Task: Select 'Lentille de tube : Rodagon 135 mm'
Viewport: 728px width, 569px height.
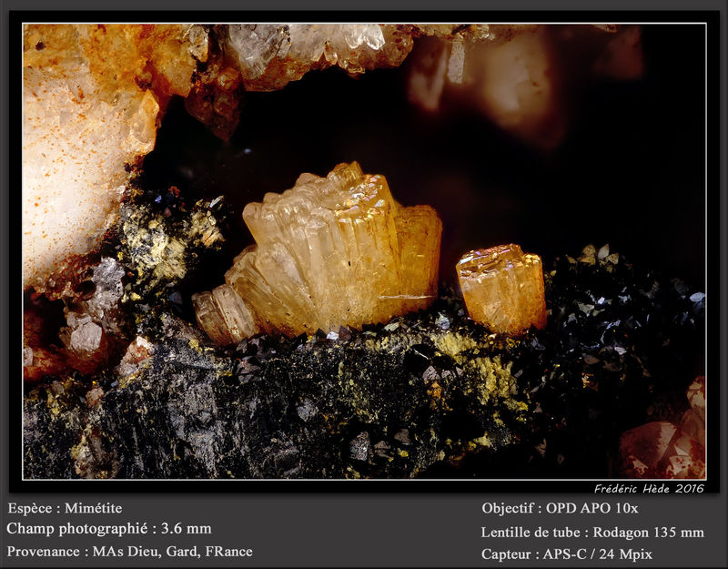Action: (592, 532)
